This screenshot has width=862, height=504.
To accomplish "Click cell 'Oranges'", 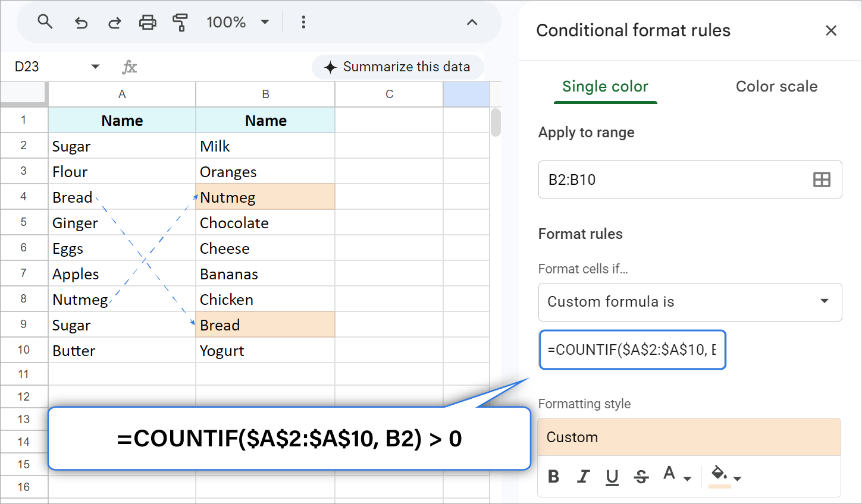I will click(265, 171).
